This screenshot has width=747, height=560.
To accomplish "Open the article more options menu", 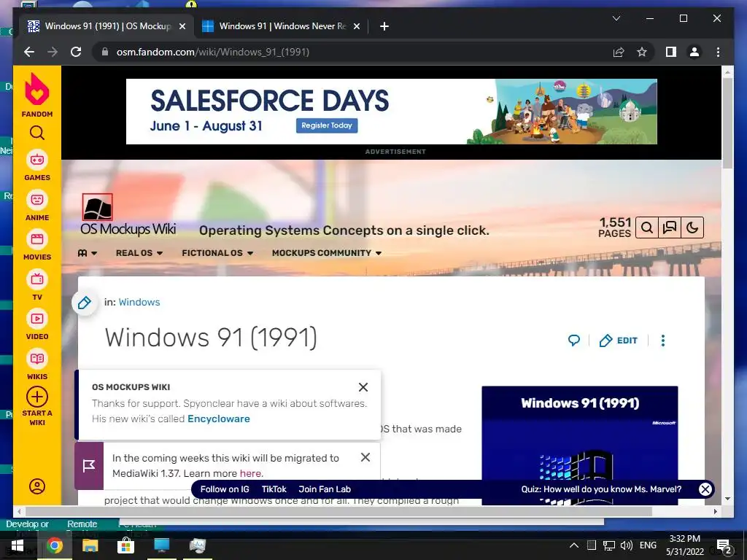I will coord(662,341).
